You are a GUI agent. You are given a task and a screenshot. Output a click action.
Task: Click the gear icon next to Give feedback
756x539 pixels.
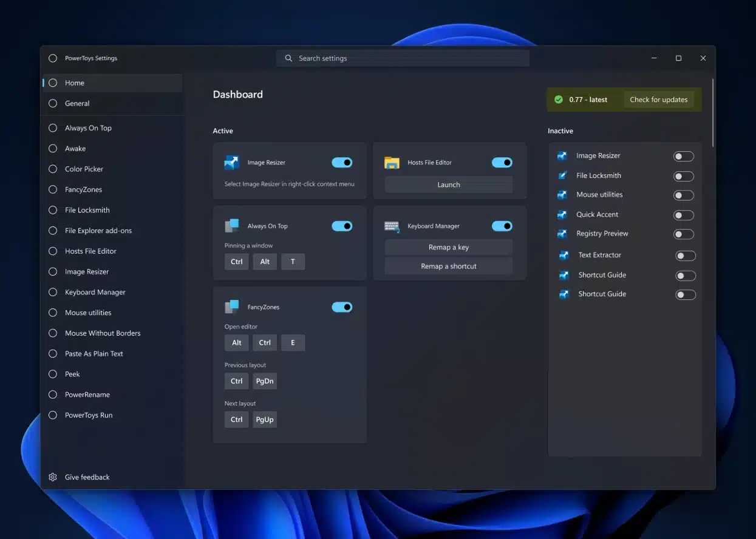(x=53, y=477)
